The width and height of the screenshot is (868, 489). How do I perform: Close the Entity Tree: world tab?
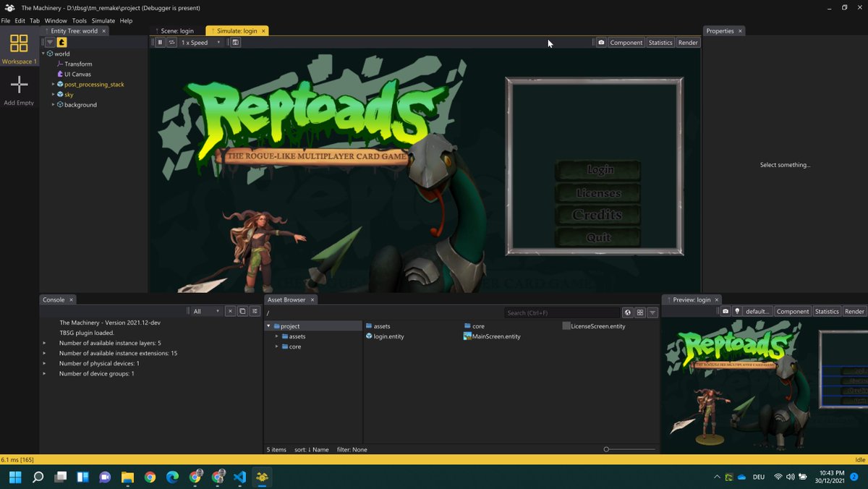point(104,31)
